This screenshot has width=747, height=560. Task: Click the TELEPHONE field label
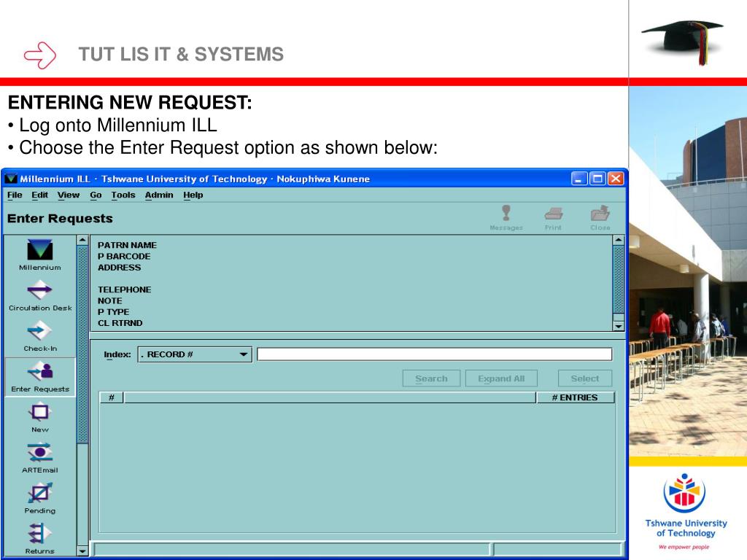[124, 289]
